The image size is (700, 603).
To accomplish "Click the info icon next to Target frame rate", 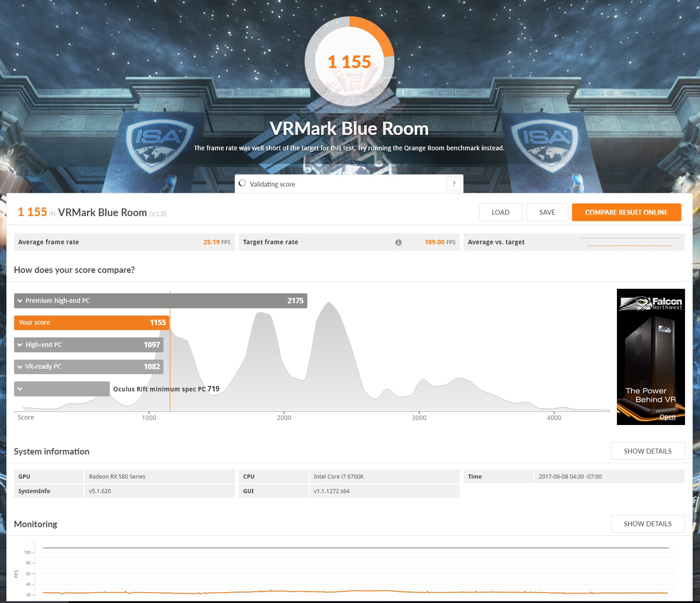I will click(398, 242).
